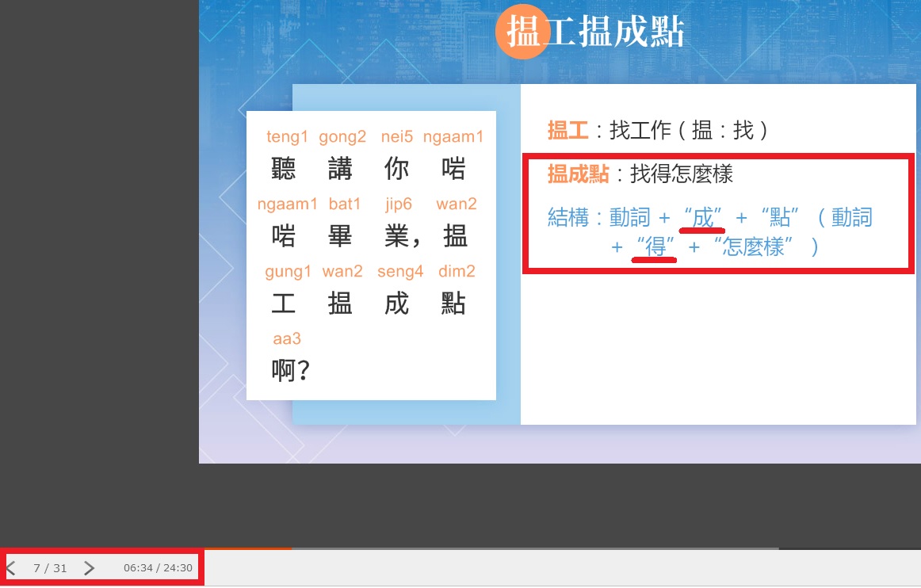Click the blue 結構 label
Viewport: 921px width, 588px height.
[568, 218]
